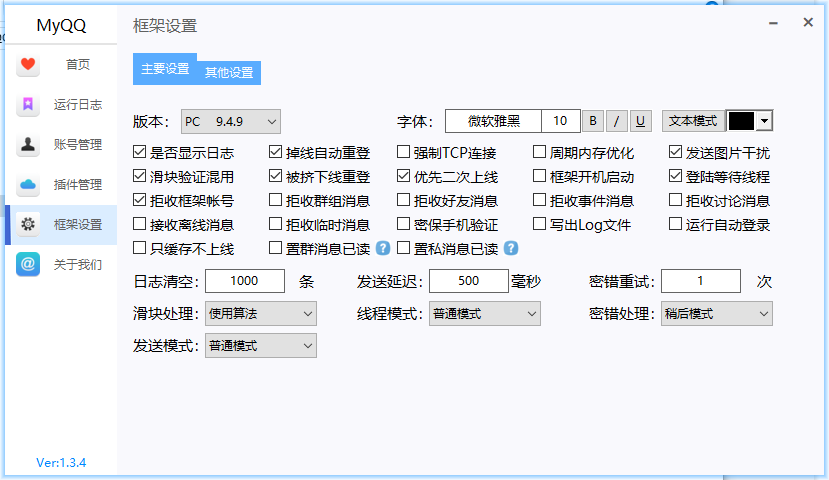
Task: Click the 日志清空 input field
Action: (x=244, y=281)
